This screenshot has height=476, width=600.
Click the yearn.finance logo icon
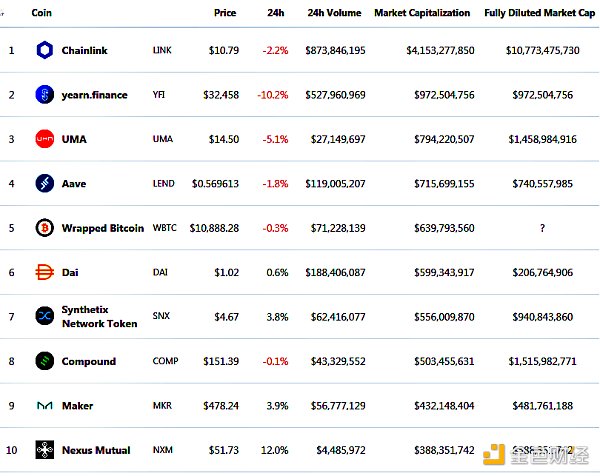tap(44, 95)
